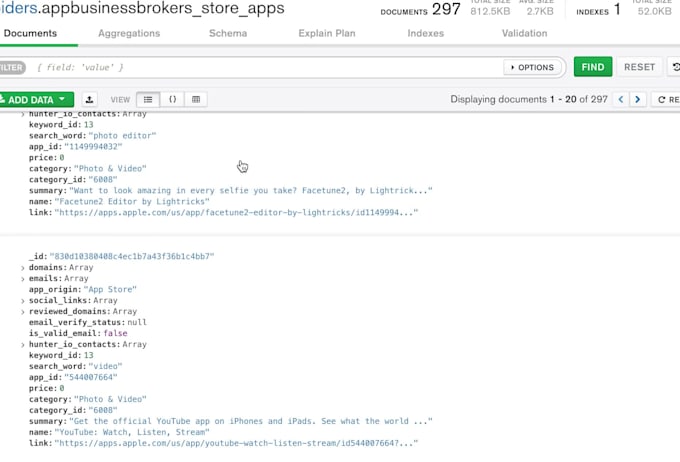Click the YouTube apps.apple.com link value
Screen dimensions: 680x462
coord(236,443)
